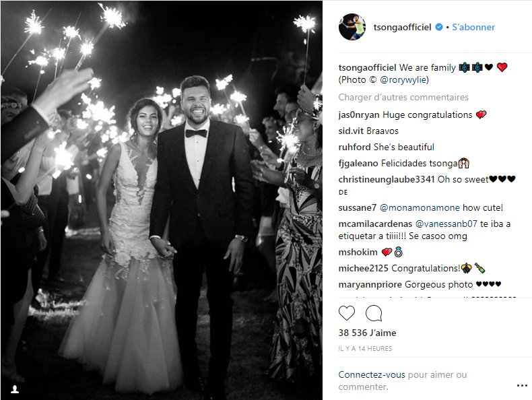Click the tagged people icon on photo
The image size is (532, 400).
click(15, 389)
